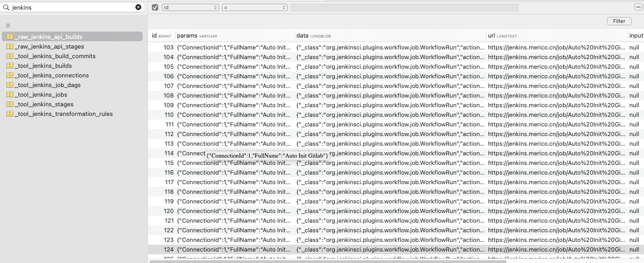Image resolution: width=644 pixels, height=263 pixels.
Task: Open table _raw_jenkins_api_stages
Action: point(49,46)
